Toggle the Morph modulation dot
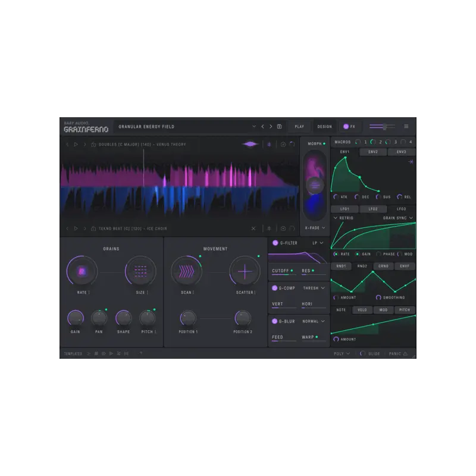The image size is (476, 476). 324,143
